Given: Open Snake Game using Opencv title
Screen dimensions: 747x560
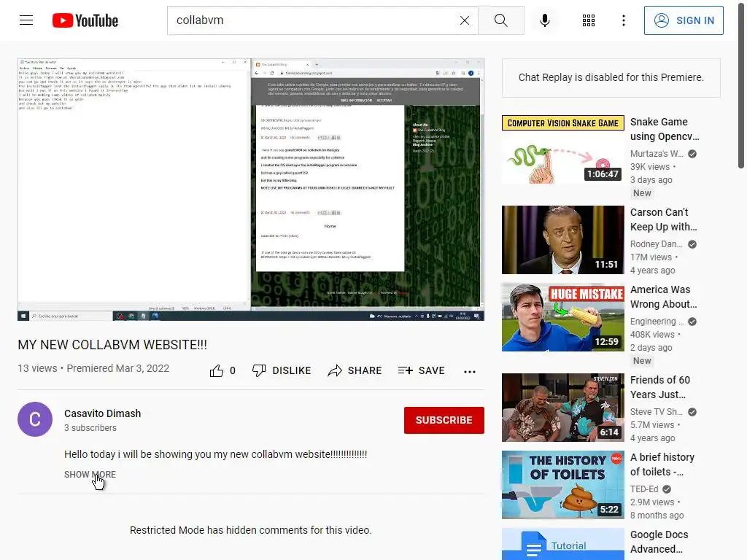Looking at the screenshot, I should tap(665, 129).
